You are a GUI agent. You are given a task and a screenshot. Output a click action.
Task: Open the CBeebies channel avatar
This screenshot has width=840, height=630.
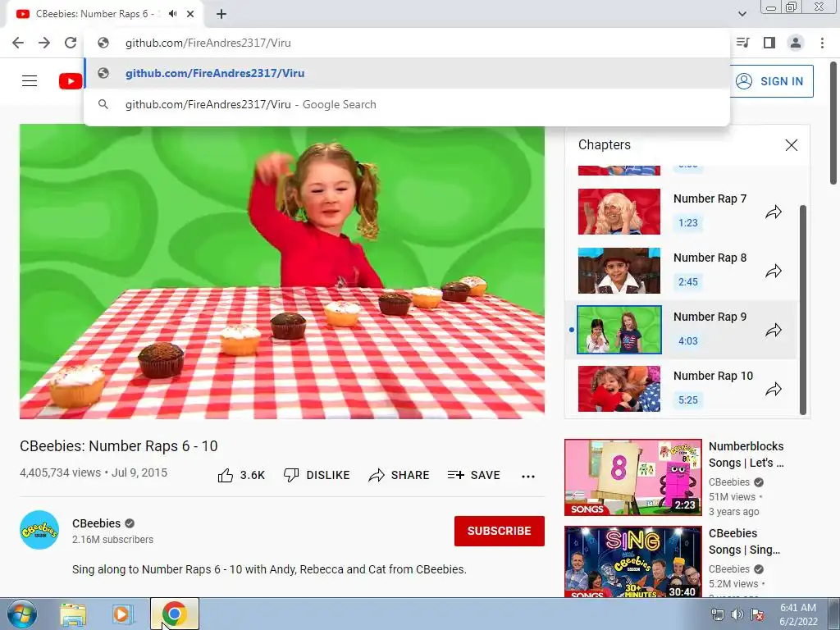coord(39,531)
